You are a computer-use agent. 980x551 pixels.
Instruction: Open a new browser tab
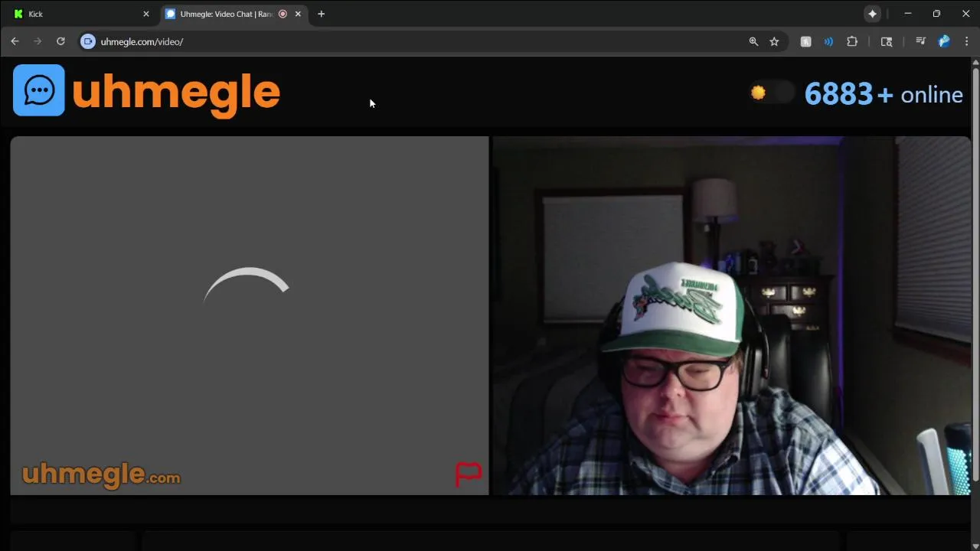pyautogui.click(x=322, y=14)
